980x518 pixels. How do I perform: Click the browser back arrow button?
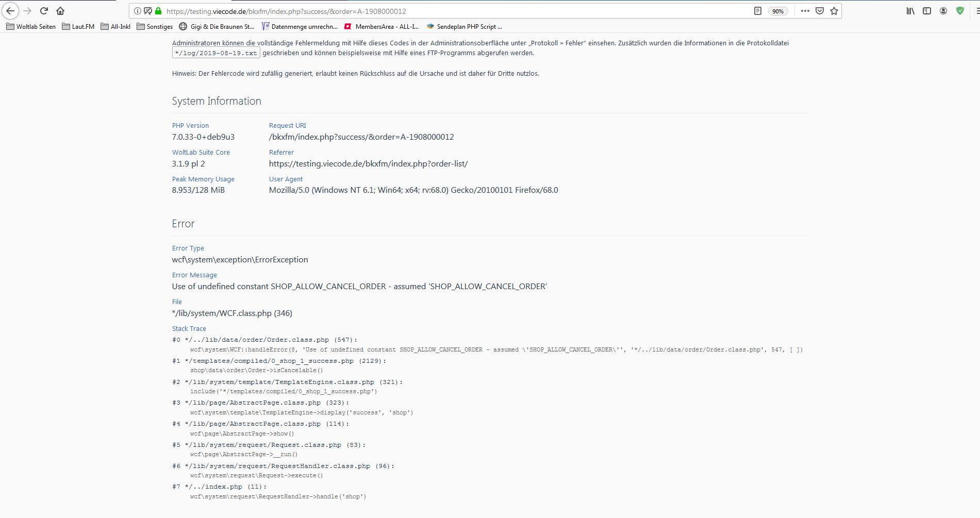10,11
